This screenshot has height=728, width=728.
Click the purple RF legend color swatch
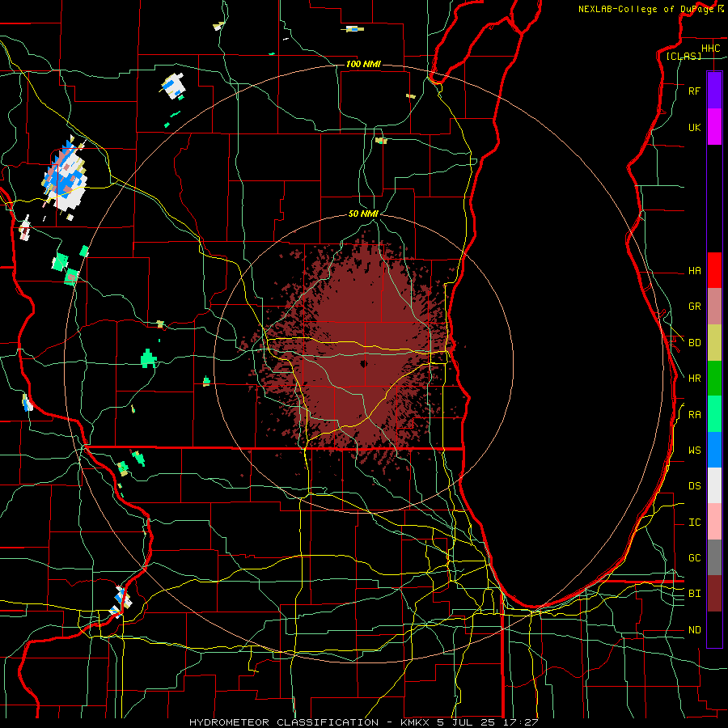(714, 91)
